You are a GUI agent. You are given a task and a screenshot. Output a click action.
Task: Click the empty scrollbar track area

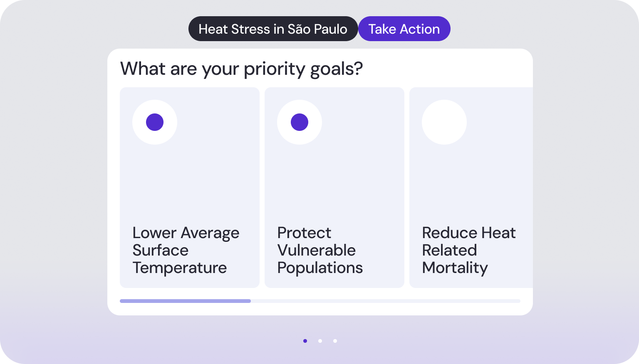click(x=386, y=301)
